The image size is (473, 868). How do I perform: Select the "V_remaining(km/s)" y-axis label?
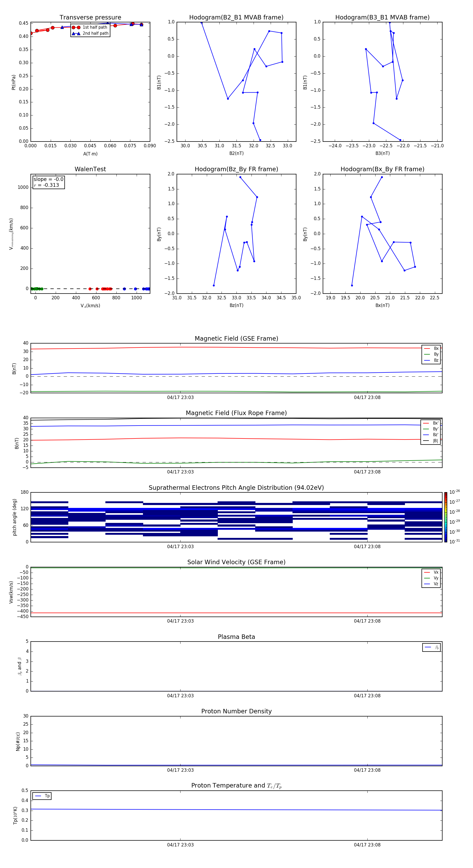(x=11, y=234)
